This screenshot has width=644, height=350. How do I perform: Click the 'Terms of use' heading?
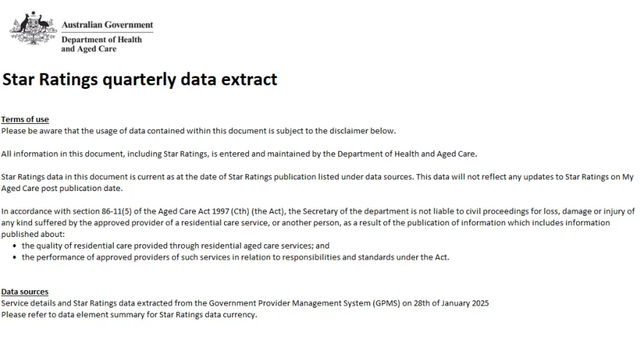(25, 120)
